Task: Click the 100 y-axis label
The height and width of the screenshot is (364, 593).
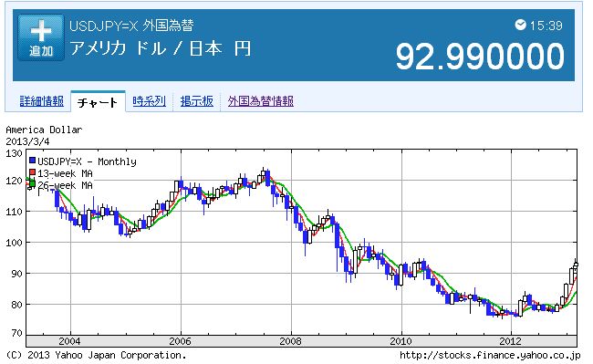Action: [14, 243]
